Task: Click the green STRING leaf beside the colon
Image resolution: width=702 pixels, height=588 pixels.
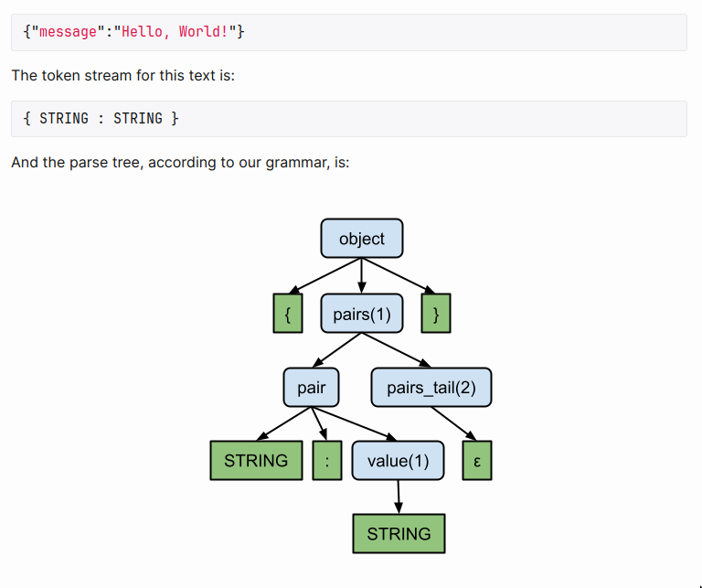Action: pos(256,461)
